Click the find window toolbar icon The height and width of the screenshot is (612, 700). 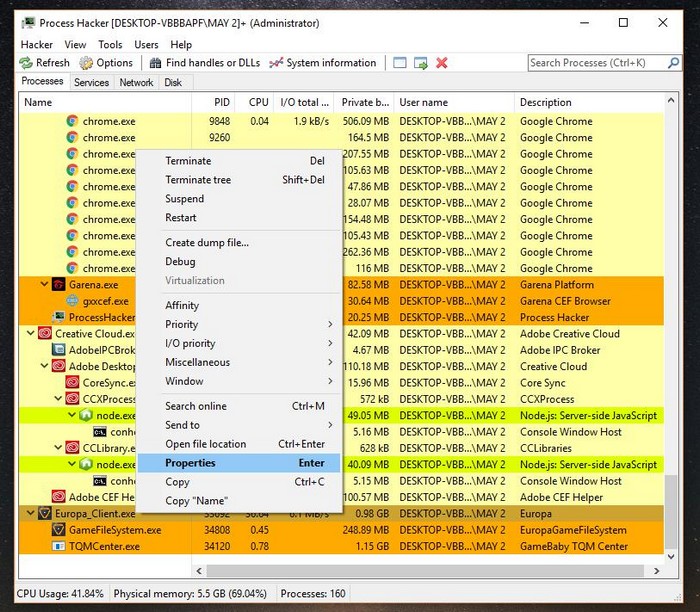coord(400,63)
